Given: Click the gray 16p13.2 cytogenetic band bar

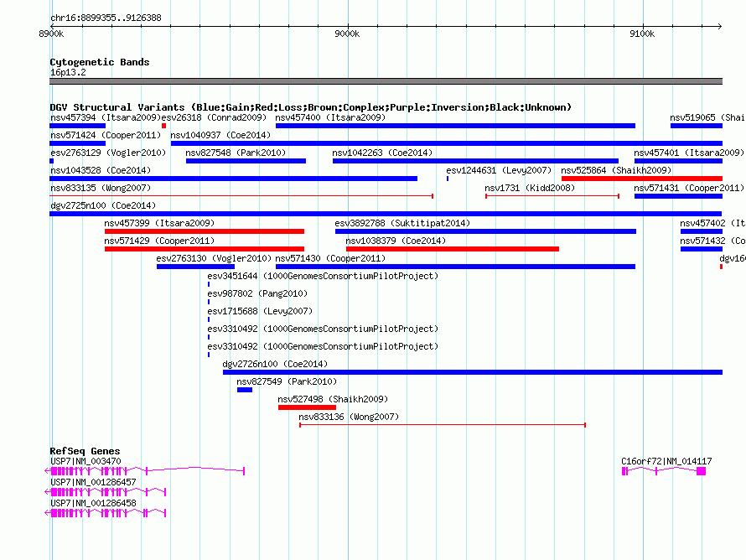Looking at the screenshot, I should pyautogui.click(x=386, y=81).
